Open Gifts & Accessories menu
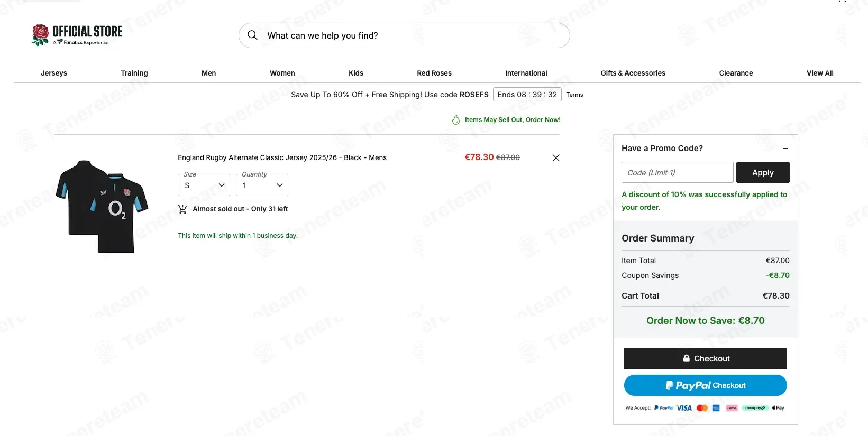The width and height of the screenshot is (868, 436). point(633,73)
